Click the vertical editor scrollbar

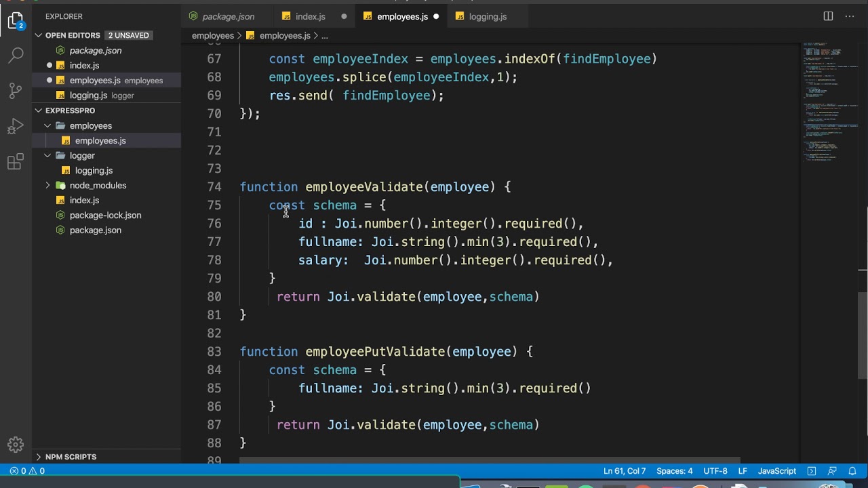[x=863, y=335]
